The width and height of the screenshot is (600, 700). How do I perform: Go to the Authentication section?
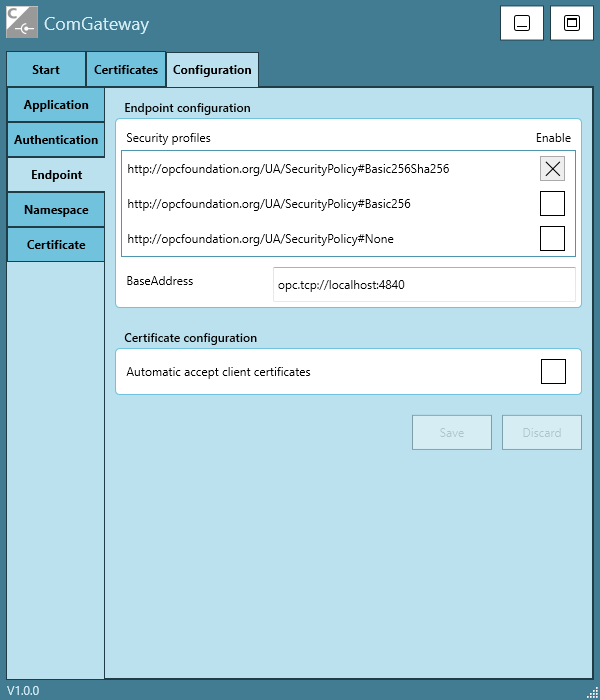pyautogui.click(x=56, y=140)
